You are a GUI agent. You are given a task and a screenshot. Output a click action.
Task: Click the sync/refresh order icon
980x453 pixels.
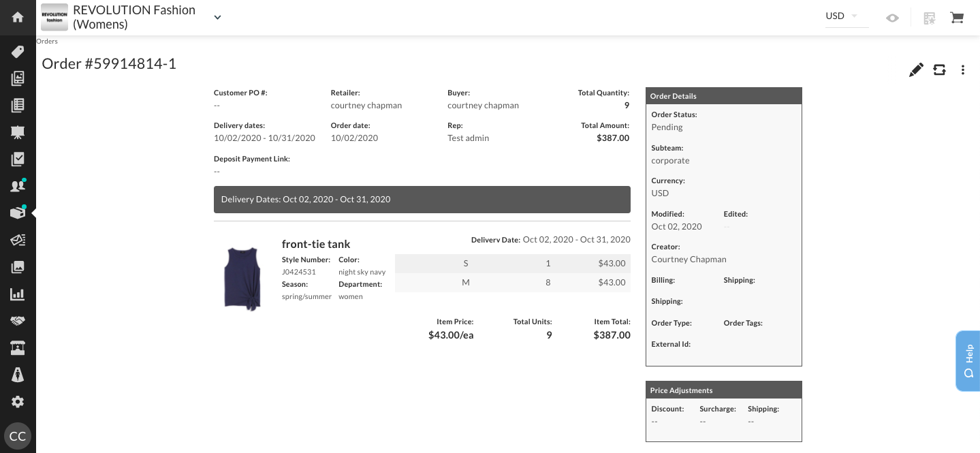(940, 69)
